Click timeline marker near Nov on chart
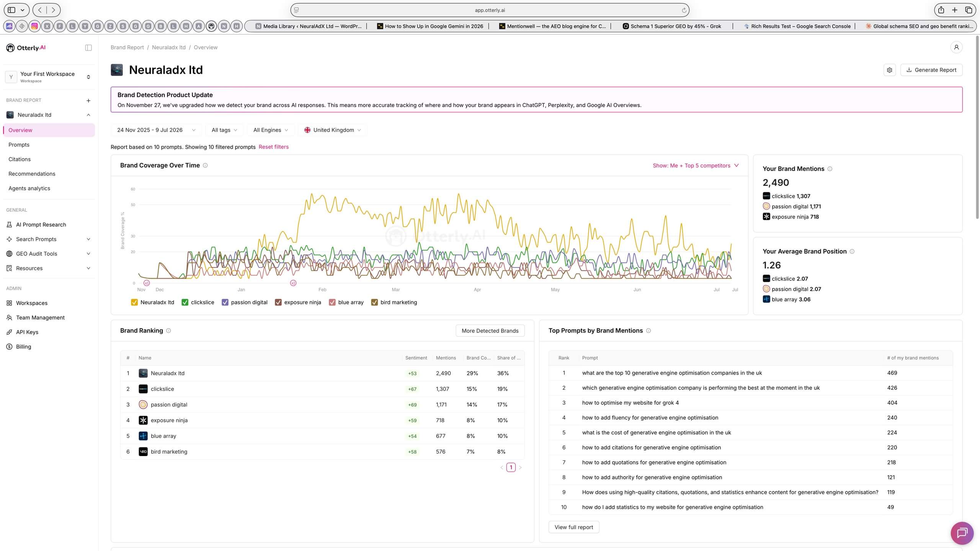Viewport: 980px width, 551px height. (147, 283)
